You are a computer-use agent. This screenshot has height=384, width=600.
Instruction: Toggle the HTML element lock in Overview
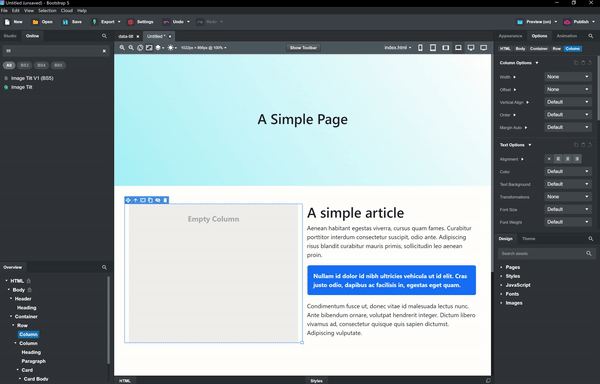[x=29, y=281]
